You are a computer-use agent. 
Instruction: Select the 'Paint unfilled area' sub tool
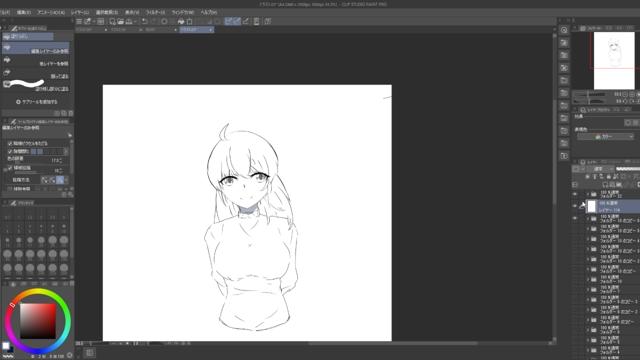point(36,86)
